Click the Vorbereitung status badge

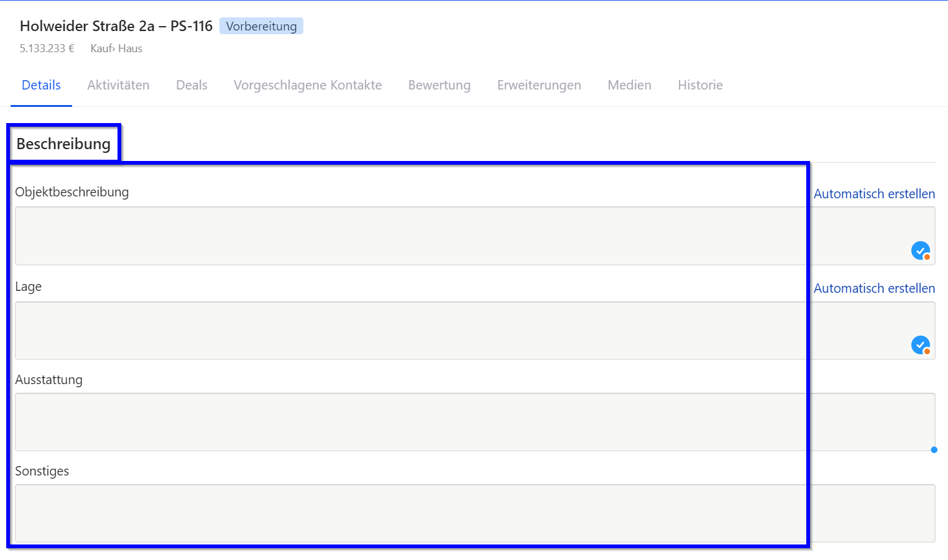tap(261, 26)
